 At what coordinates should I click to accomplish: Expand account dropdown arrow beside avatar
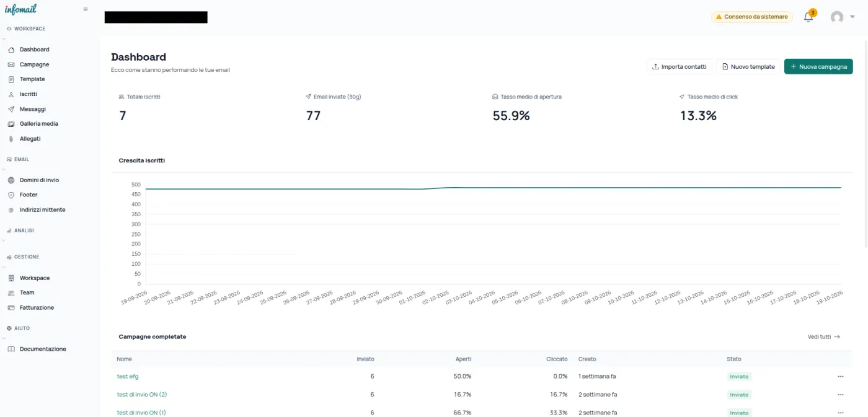click(852, 17)
